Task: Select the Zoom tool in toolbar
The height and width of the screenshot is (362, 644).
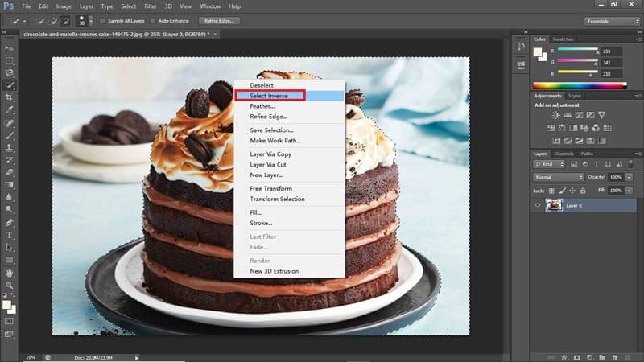Action: click(x=10, y=286)
